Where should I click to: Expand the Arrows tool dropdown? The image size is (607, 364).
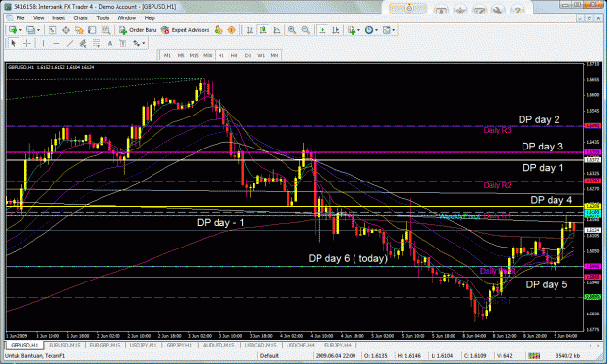[143, 43]
